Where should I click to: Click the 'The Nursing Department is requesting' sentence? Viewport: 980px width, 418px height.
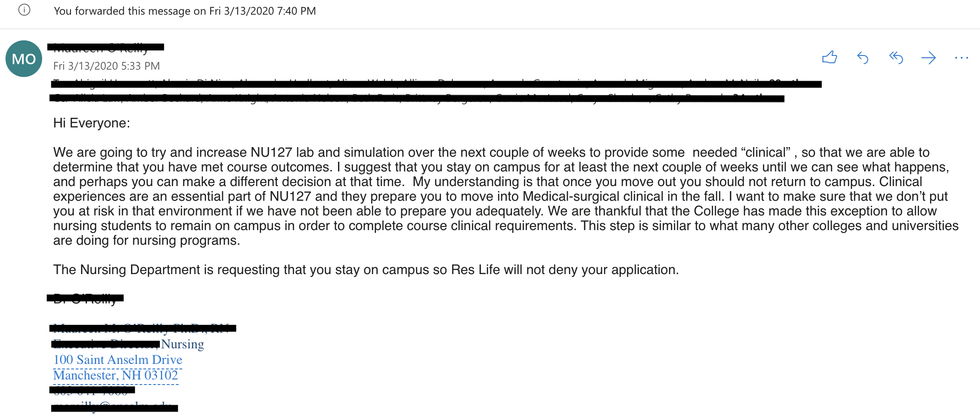[x=365, y=269]
